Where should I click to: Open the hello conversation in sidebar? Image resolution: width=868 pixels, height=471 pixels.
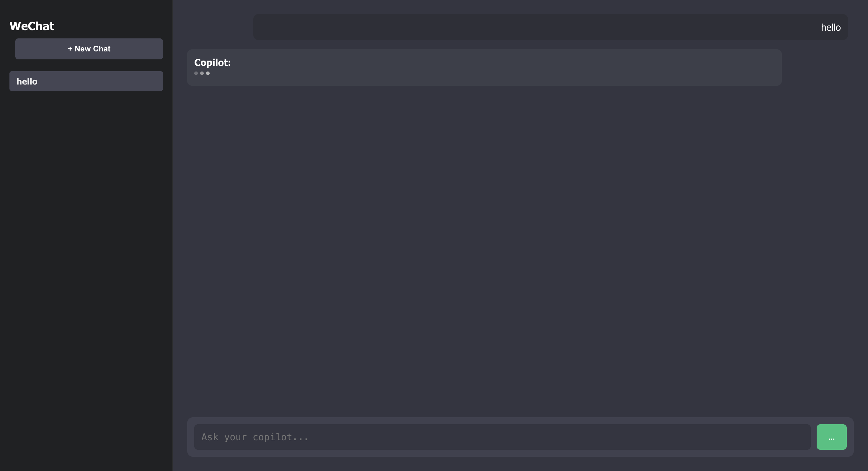click(x=86, y=81)
